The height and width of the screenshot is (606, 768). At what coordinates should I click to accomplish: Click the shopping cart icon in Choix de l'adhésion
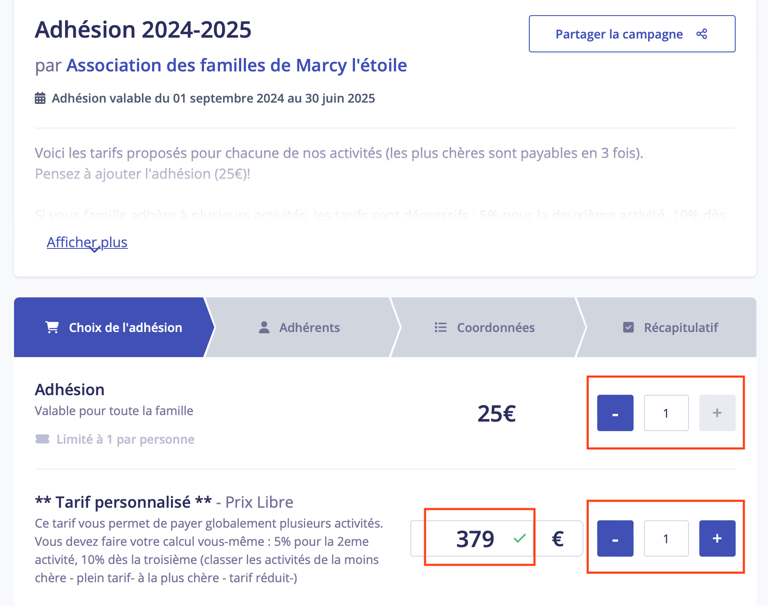[52, 327]
